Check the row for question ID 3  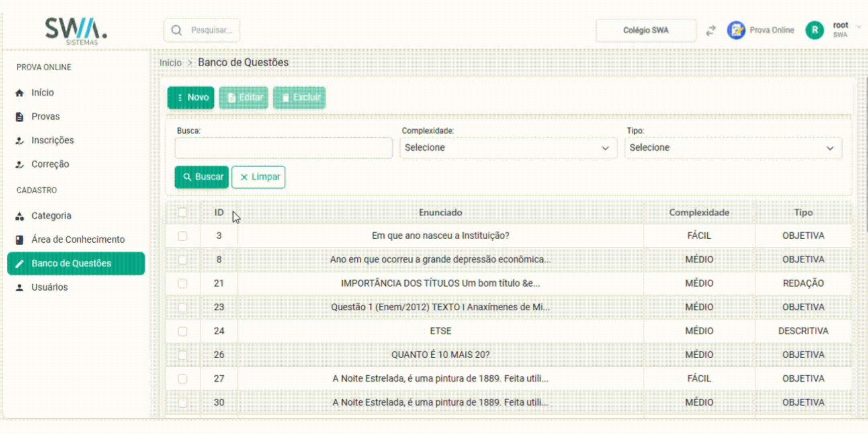(x=182, y=236)
